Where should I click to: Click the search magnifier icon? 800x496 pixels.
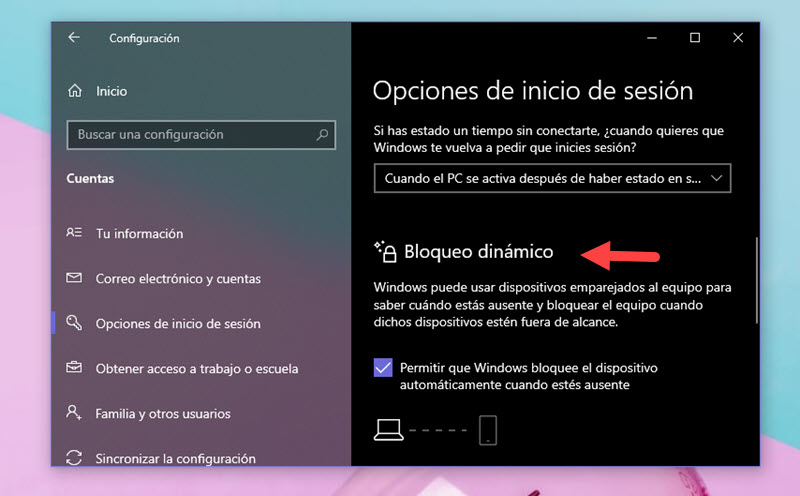(322, 134)
